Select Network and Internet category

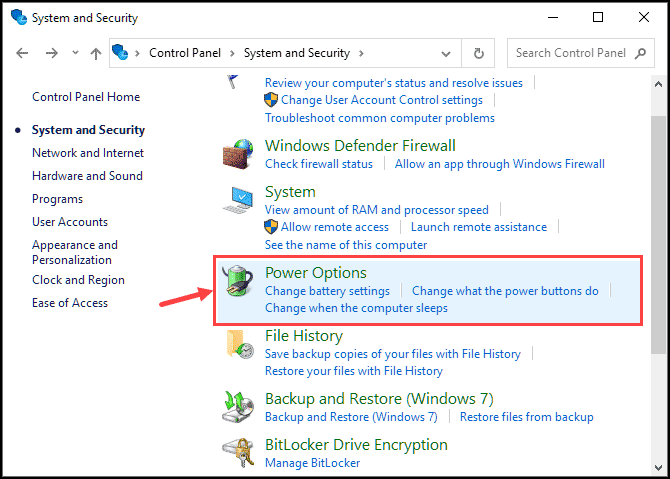(88, 153)
